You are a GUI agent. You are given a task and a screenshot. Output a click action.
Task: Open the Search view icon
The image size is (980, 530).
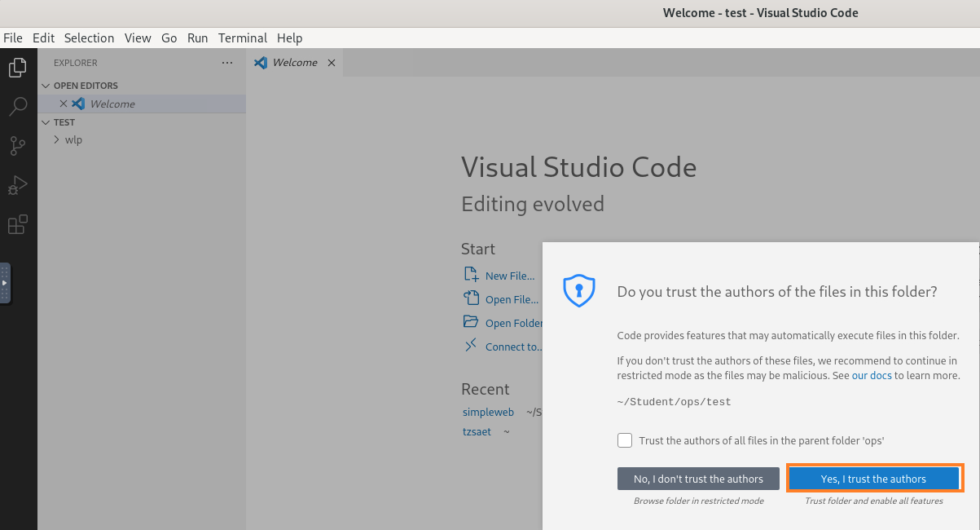17,107
